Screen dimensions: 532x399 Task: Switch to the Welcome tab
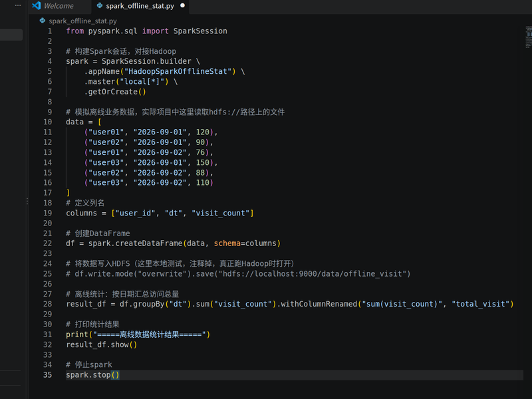pos(59,6)
